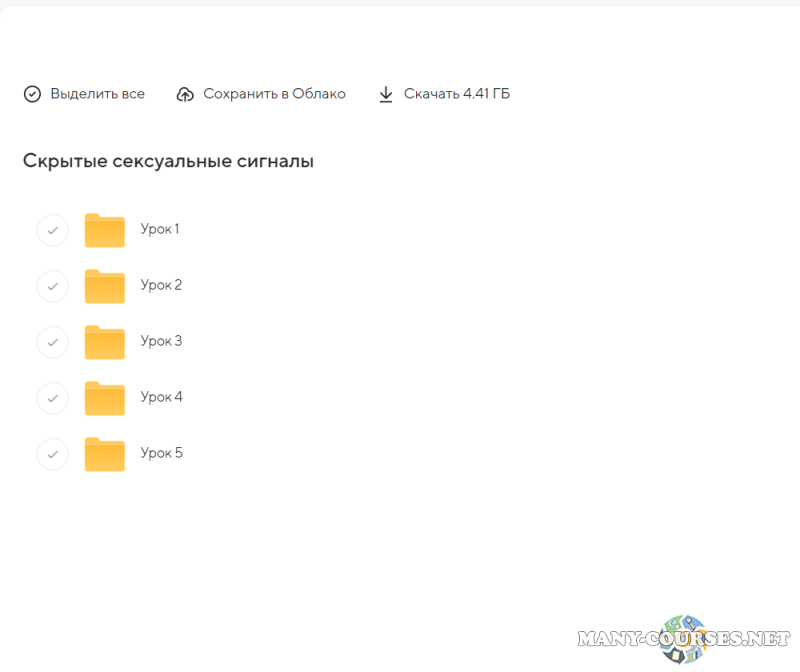The width and height of the screenshot is (800, 672).
Task: Click the Скрытые сексуальные сигналы heading
Action: pos(168,161)
